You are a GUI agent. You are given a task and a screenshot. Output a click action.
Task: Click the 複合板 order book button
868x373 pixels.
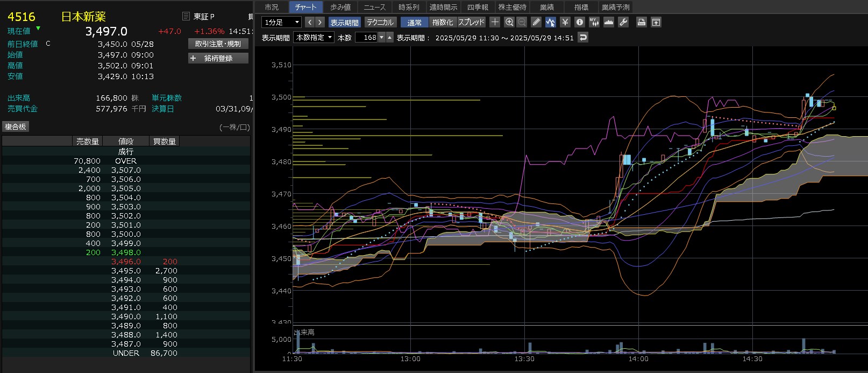click(x=15, y=126)
